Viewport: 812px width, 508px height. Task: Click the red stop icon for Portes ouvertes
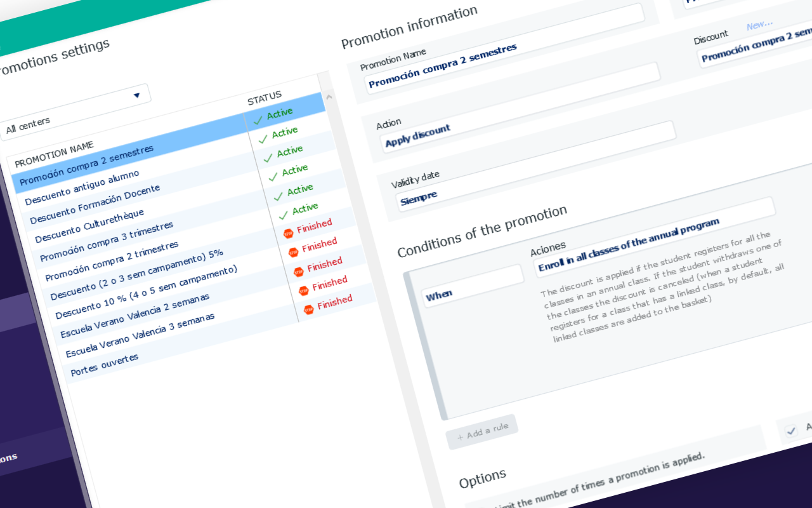pos(308,309)
